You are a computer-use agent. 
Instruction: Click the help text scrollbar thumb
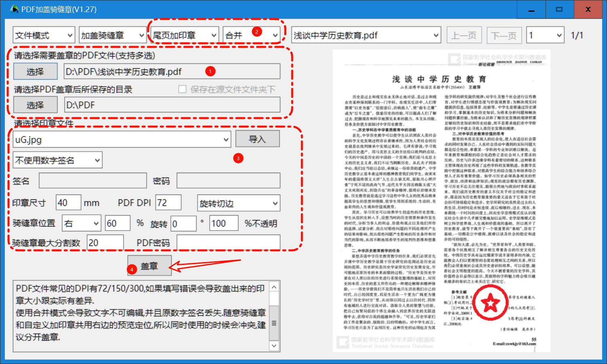point(274,323)
